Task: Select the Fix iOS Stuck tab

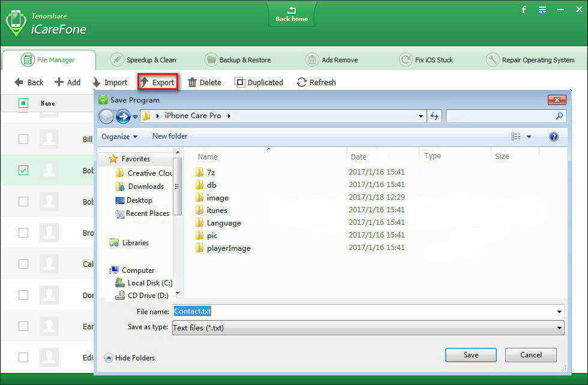Action: [x=426, y=60]
